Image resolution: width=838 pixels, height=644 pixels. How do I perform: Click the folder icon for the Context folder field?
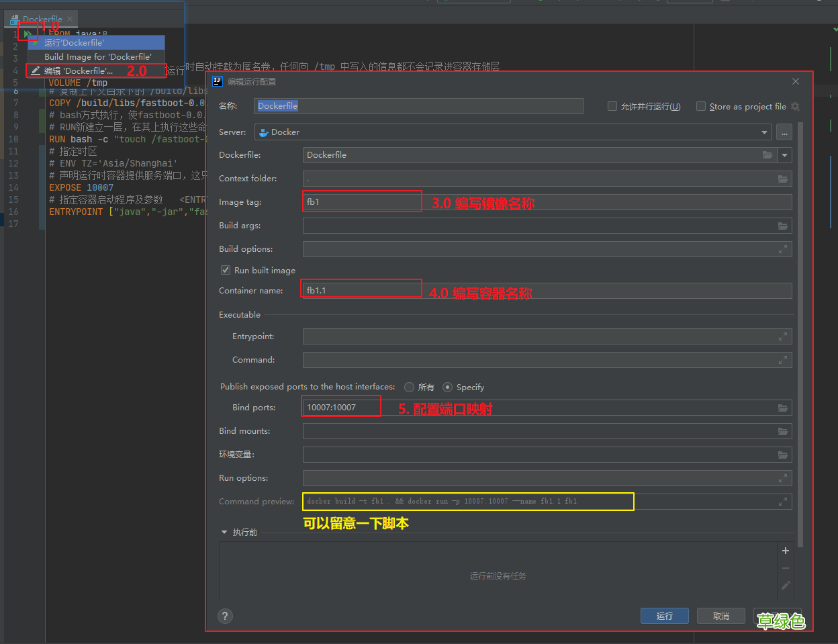point(783,179)
